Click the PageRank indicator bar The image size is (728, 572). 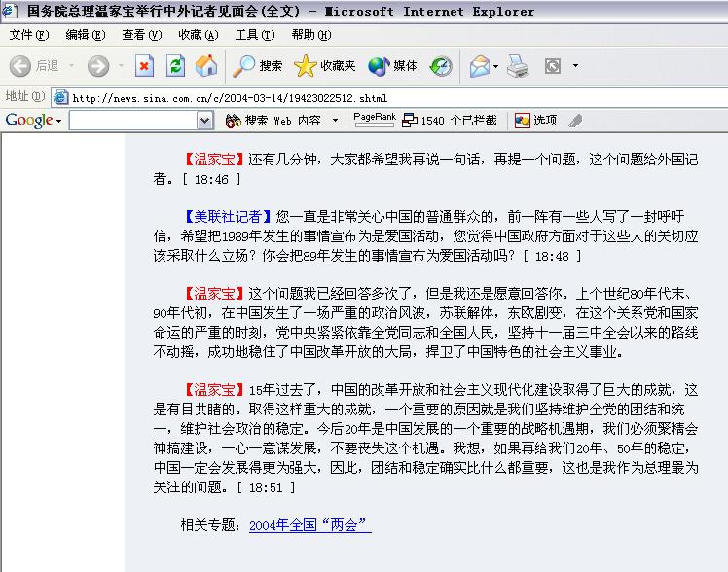pyautogui.click(x=374, y=120)
